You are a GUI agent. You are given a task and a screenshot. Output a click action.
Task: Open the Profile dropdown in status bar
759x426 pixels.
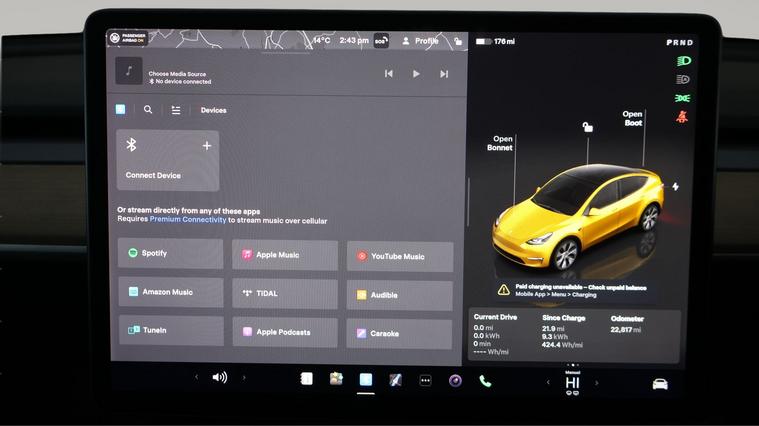pos(420,41)
